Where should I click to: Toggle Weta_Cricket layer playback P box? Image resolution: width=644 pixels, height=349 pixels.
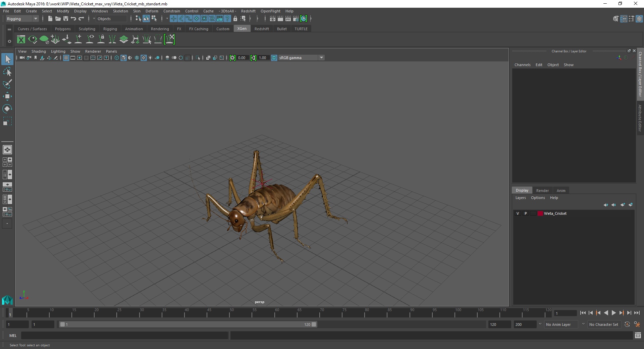(526, 213)
